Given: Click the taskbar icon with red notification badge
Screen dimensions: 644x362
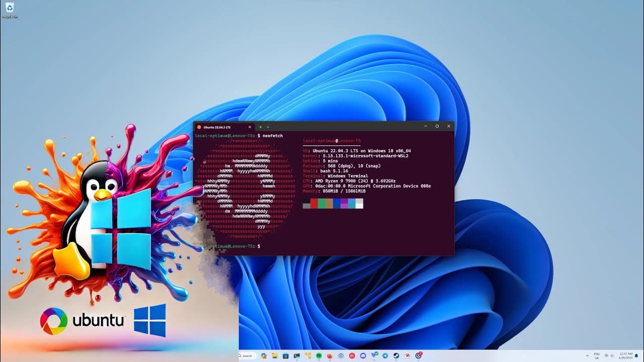Looking at the screenshot, I should coord(419,355).
